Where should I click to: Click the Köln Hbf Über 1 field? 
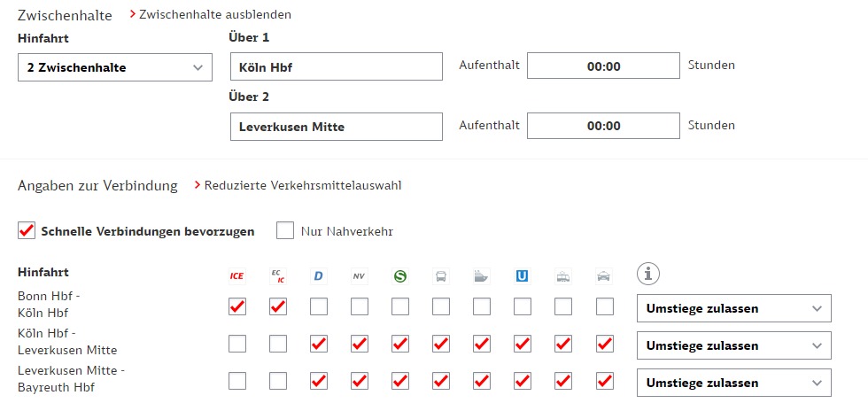pyautogui.click(x=337, y=67)
